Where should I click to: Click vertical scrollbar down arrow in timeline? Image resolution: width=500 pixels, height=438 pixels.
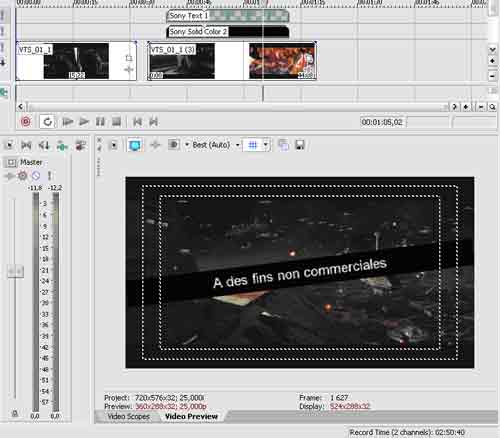point(492,50)
